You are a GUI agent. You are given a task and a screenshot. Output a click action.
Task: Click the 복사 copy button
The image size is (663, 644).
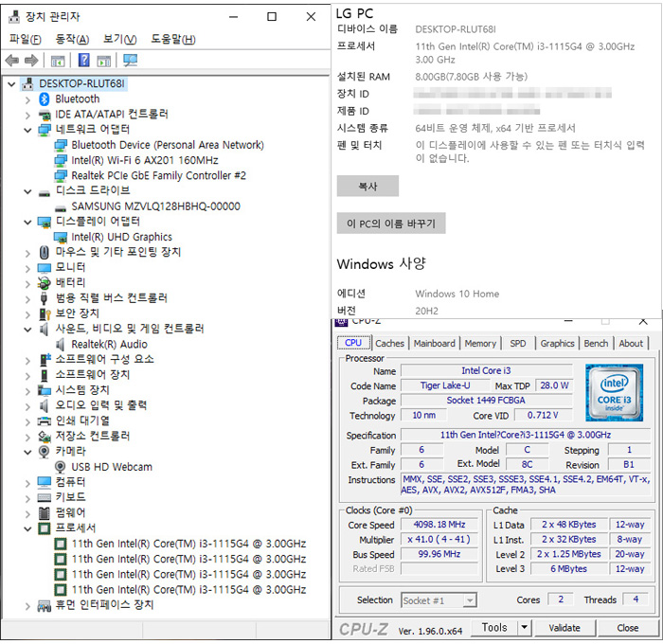coord(367,186)
